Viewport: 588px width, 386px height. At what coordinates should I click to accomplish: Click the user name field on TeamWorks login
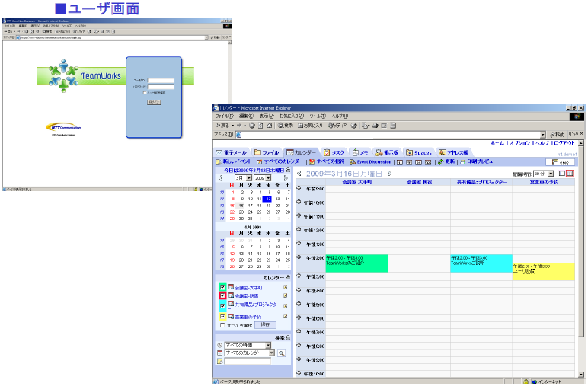point(161,80)
